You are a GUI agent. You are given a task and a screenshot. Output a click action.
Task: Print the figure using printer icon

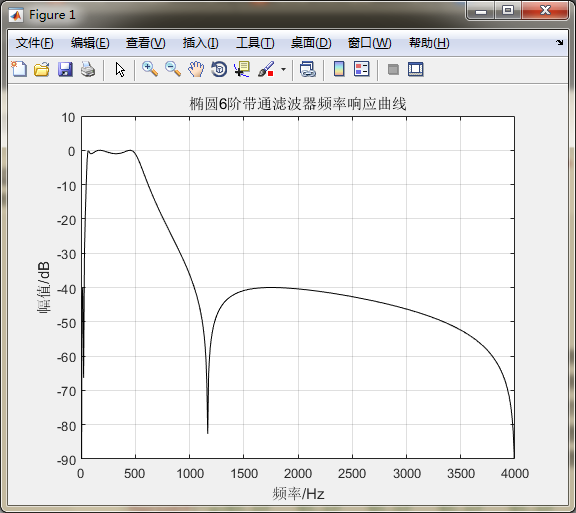pos(88,69)
